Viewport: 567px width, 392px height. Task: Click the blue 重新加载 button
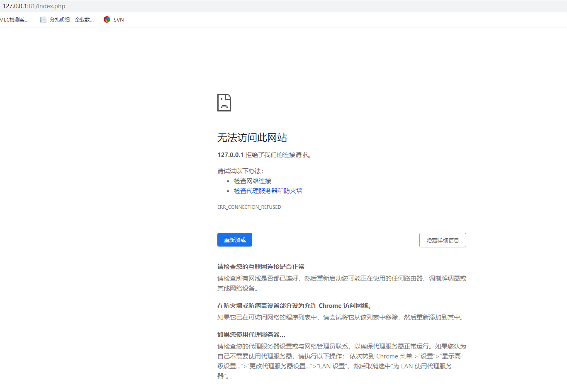tap(235, 240)
